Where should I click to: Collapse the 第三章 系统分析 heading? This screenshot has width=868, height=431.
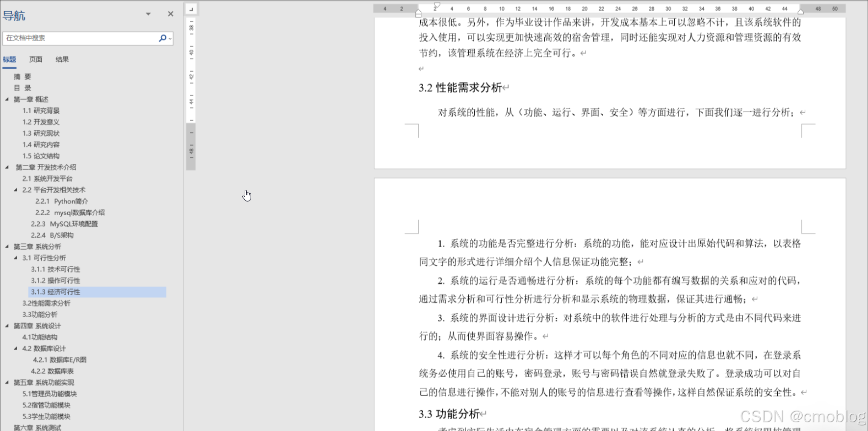click(x=7, y=246)
